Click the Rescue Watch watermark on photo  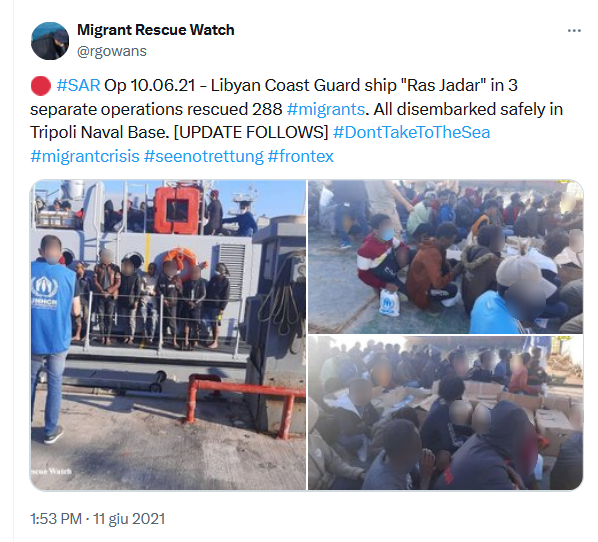coord(51,471)
